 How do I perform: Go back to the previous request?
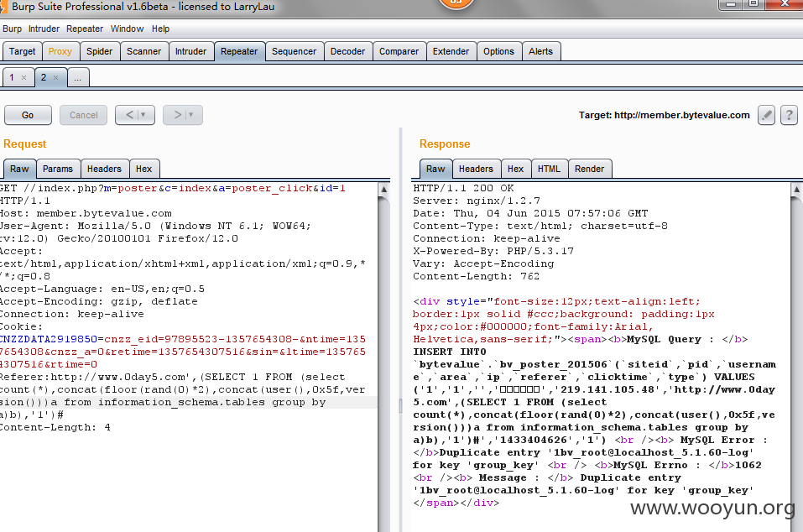tap(129, 115)
